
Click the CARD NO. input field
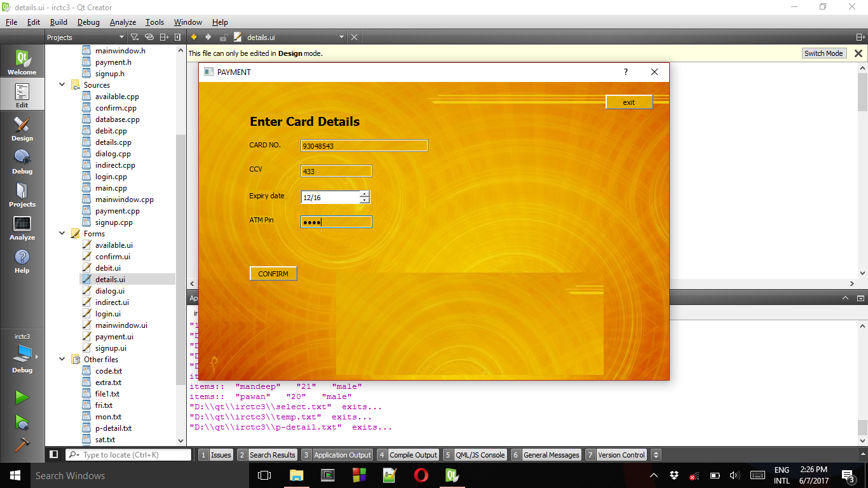pyautogui.click(x=364, y=146)
